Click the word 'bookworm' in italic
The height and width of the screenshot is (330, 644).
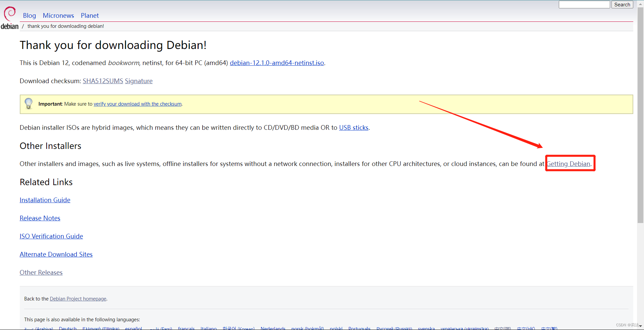(123, 63)
